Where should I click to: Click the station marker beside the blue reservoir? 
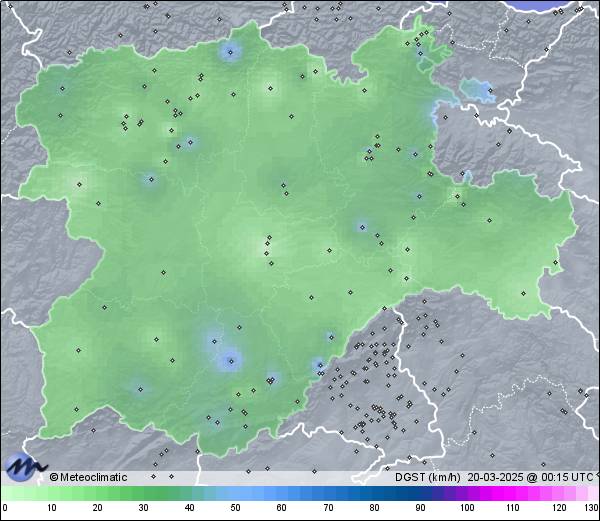490,90
